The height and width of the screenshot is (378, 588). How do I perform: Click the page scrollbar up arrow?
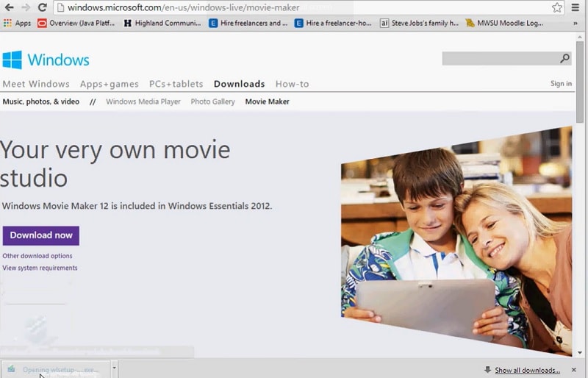tap(580, 37)
